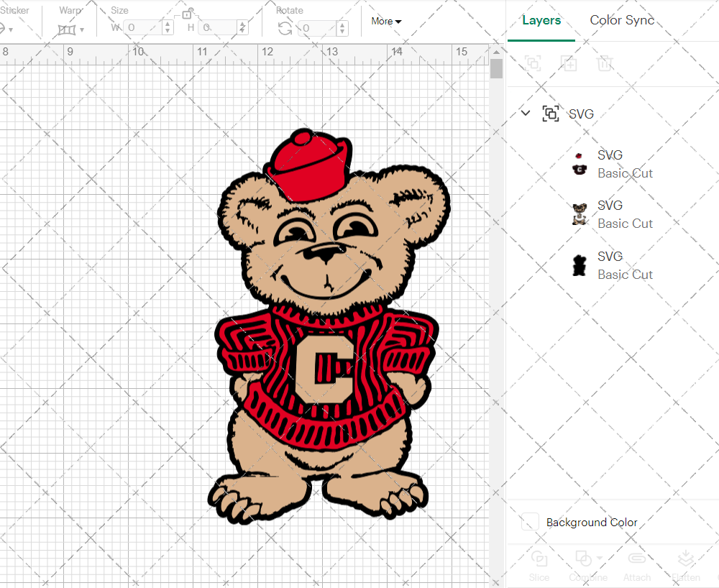Open the Combine options dropdown arrow
This screenshot has height=588, width=719.
(599, 559)
